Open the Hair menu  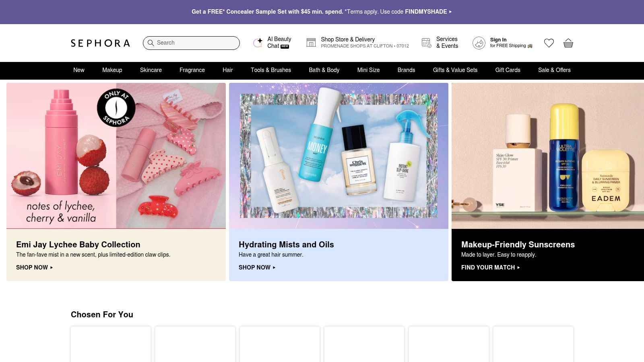pos(228,70)
